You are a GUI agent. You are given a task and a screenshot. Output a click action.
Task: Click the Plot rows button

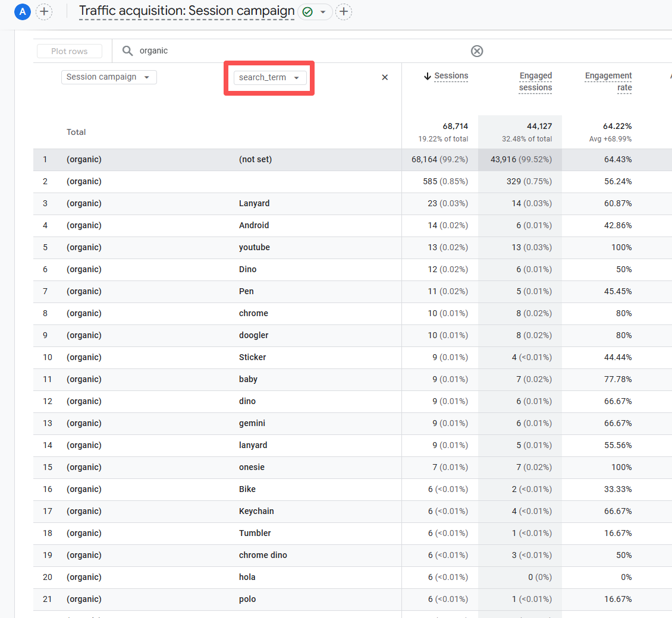point(70,51)
